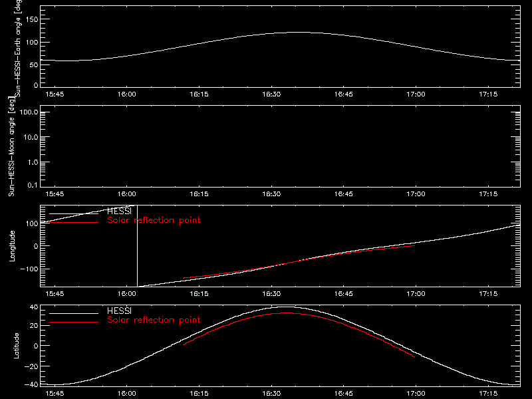This screenshot has width=532, height=399.
Task: Click the -100 tick on Longitude axis
Action: [x=29, y=269]
